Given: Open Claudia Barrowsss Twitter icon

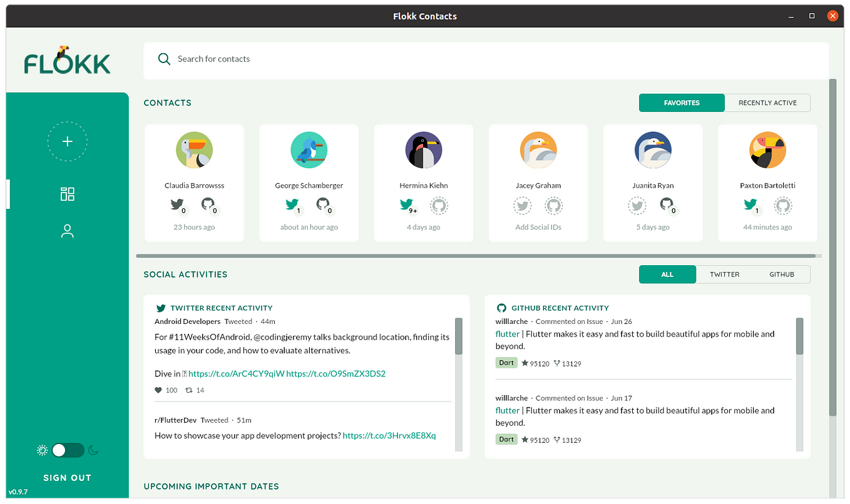Looking at the screenshot, I should tap(178, 204).
